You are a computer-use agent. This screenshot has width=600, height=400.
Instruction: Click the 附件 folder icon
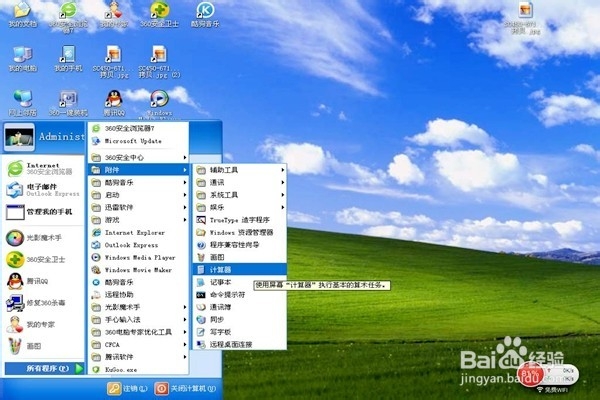point(96,170)
